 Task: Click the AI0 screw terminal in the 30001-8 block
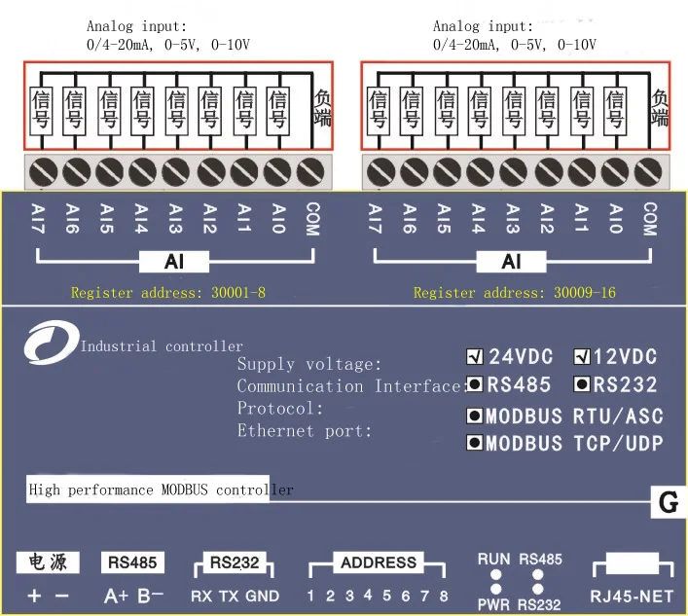coord(277,171)
